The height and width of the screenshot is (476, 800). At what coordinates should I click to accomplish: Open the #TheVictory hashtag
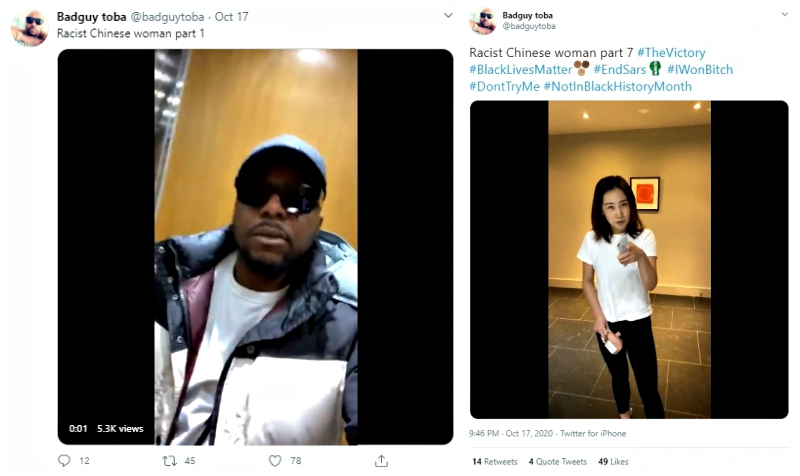[671, 53]
